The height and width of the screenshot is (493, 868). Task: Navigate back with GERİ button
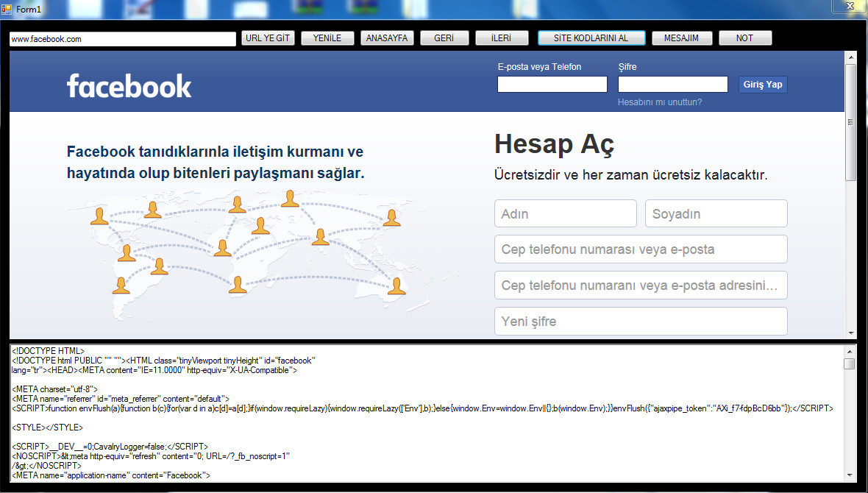[444, 38]
